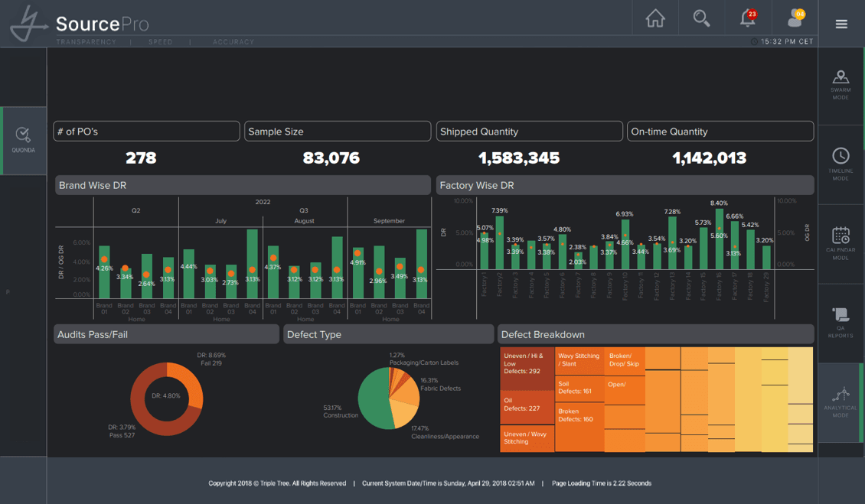Viewport: 865px width, 504px height.
Task: Click the Sample Size header box
Action: [x=338, y=132]
